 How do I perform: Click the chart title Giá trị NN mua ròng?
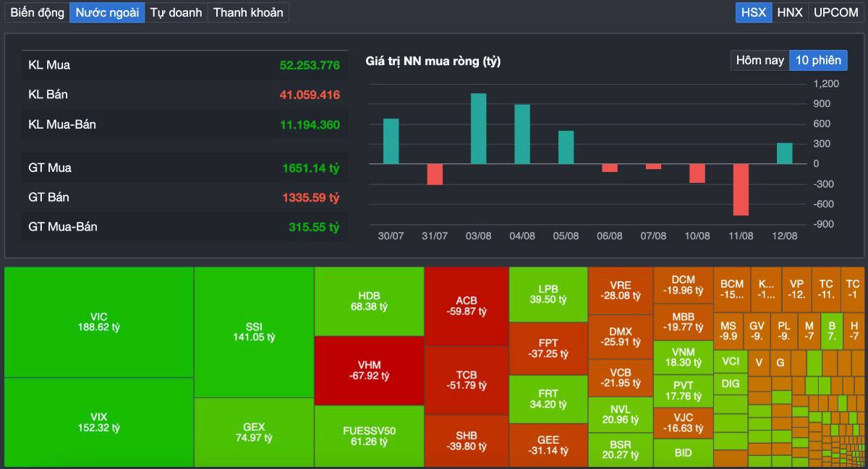point(433,61)
